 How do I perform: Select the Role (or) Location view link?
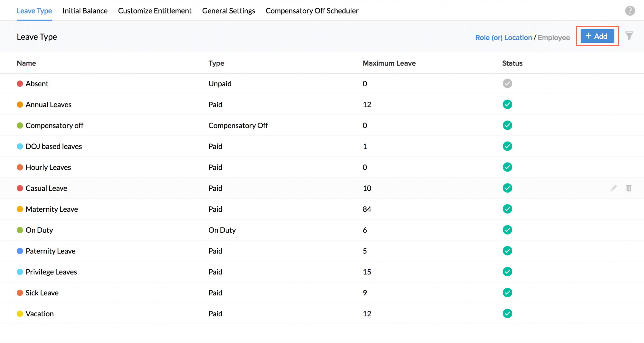[503, 38]
